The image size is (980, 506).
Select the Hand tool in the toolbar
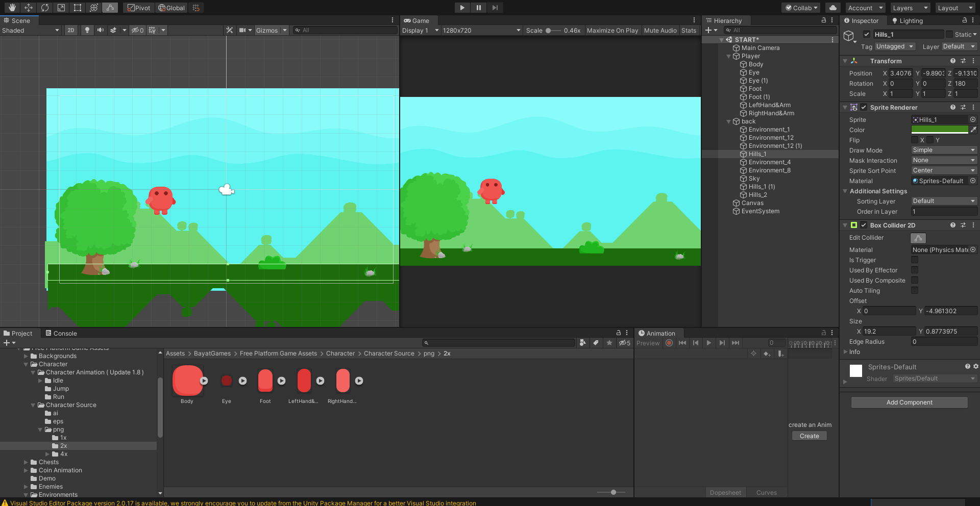click(x=12, y=8)
